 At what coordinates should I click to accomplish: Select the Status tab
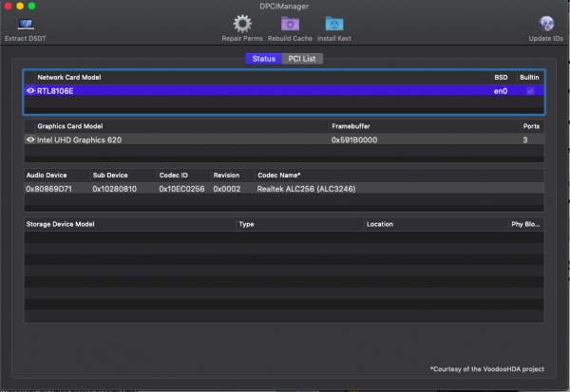264,59
